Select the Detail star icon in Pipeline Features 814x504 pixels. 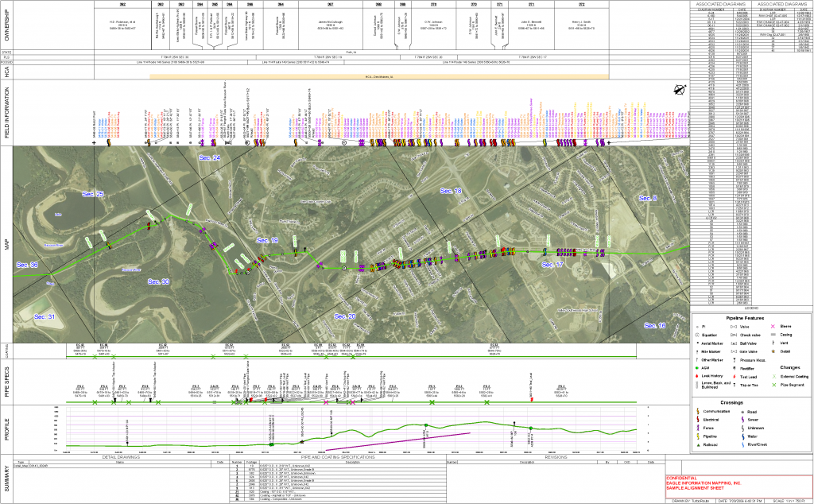tap(773, 351)
